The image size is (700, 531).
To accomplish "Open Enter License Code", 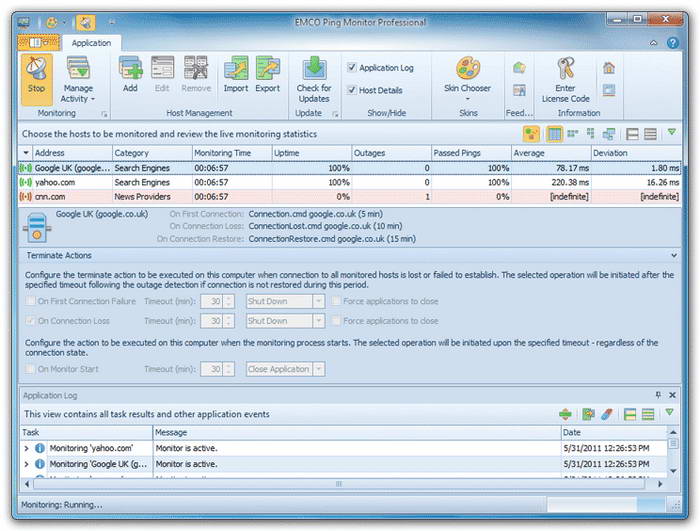I will point(566,79).
